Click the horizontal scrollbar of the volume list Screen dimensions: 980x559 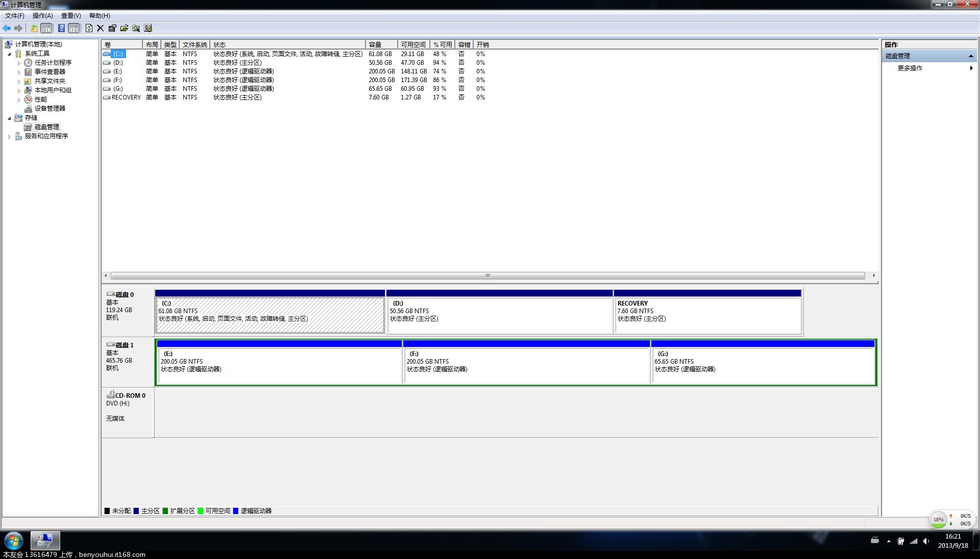point(487,276)
